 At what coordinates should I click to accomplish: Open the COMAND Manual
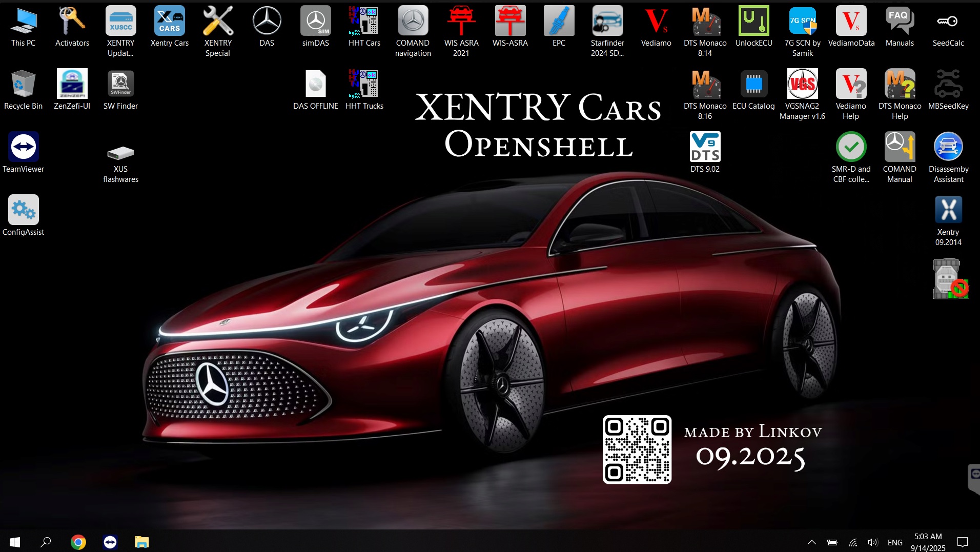coord(900,149)
